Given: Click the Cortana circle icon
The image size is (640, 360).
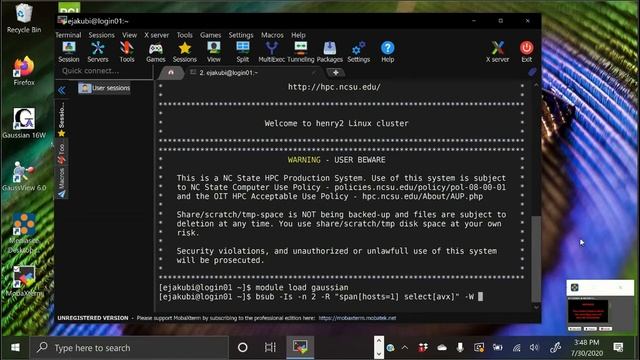Looking at the screenshot, I should coord(242,347).
